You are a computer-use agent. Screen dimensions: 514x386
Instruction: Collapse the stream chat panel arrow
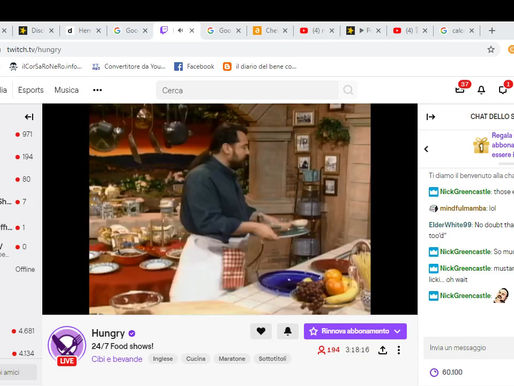click(x=431, y=117)
